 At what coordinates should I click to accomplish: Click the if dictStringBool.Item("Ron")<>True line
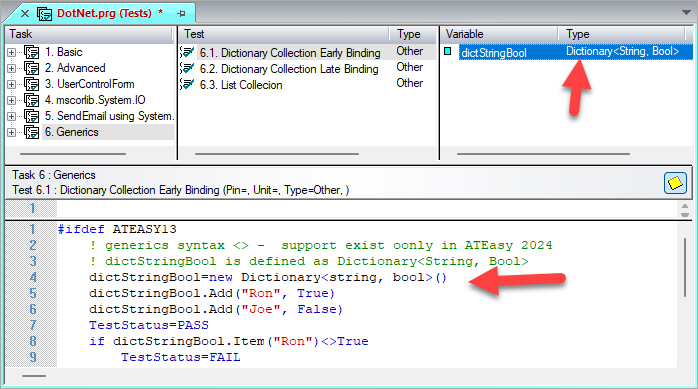229,342
